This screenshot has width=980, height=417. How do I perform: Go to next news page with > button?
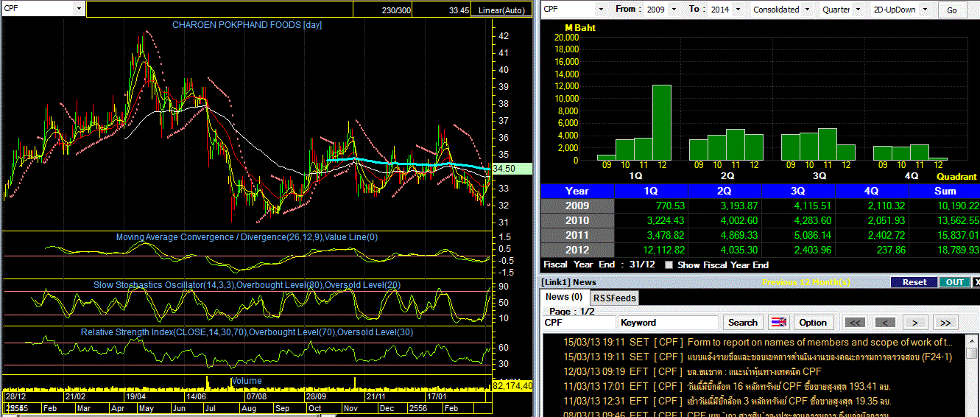pos(915,323)
